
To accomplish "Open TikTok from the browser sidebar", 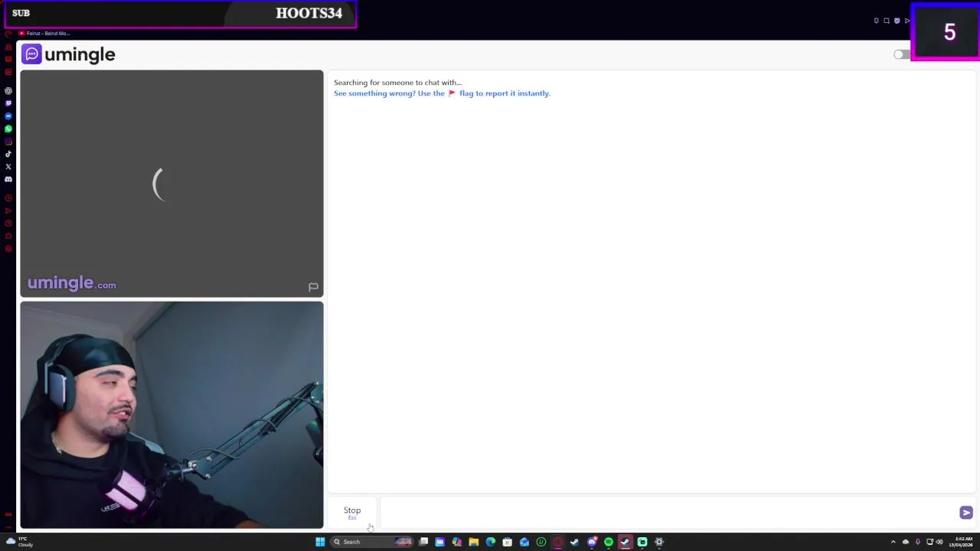I will [8, 154].
